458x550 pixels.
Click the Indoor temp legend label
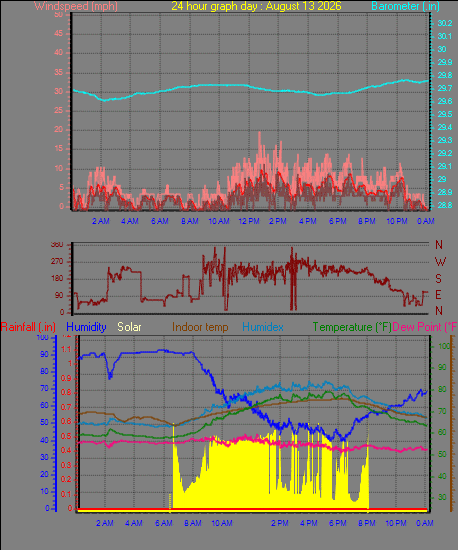click(200, 327)
